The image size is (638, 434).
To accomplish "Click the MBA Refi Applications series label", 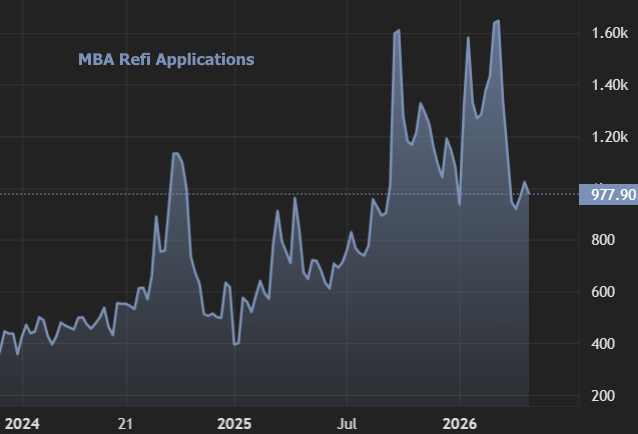I will (x=166, y=59).
